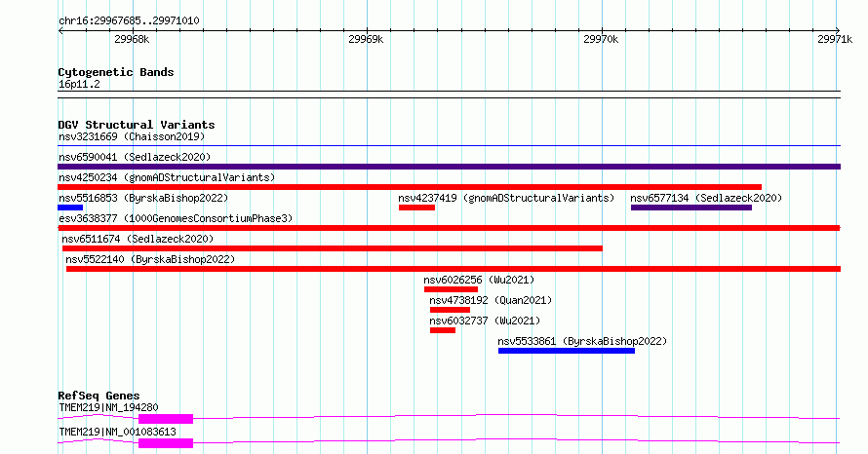Select the nsv4250234 gnomAD red bar
The width and height of the screenshot is (868, 454).
[x=410, y=187]
